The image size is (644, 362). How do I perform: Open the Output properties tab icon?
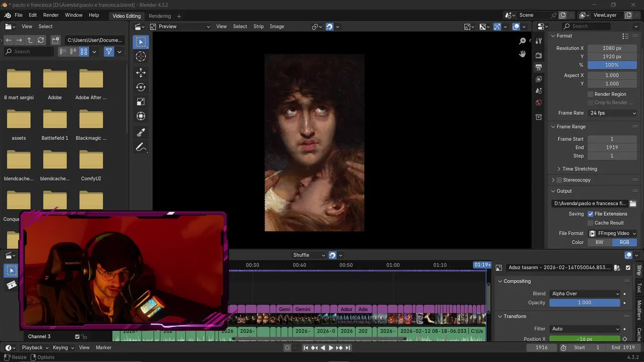tap(539, 67)
